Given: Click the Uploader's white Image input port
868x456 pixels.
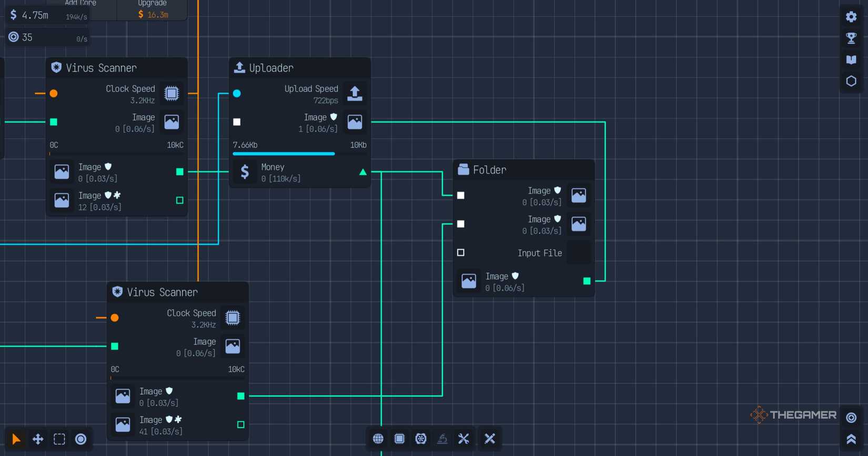Looking at the screenshot, I should tap(237, 122).
